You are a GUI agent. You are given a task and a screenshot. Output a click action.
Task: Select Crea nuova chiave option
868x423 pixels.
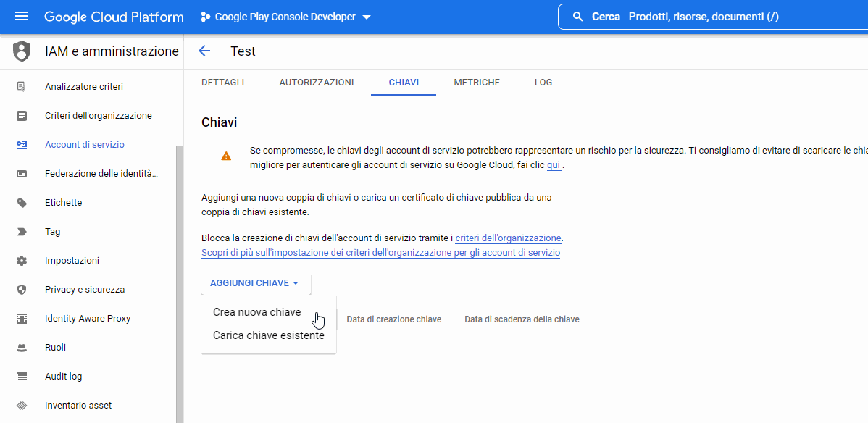tap(256, 312)
